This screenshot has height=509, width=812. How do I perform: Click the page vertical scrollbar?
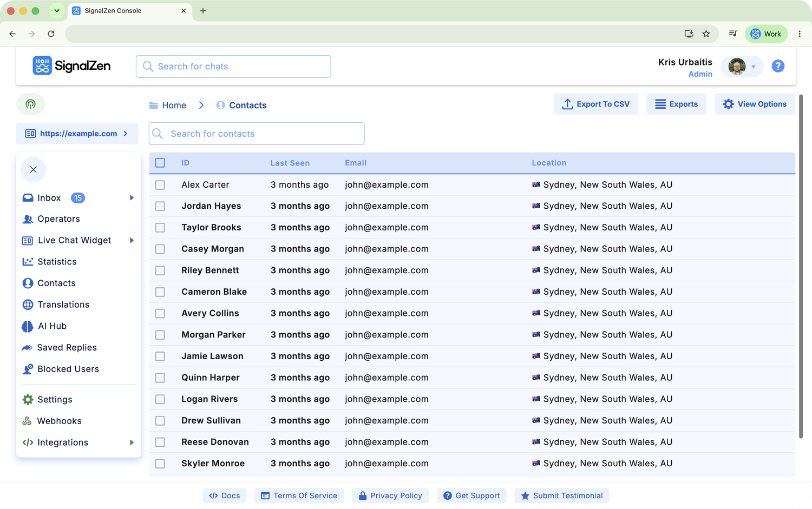(801, 267)
